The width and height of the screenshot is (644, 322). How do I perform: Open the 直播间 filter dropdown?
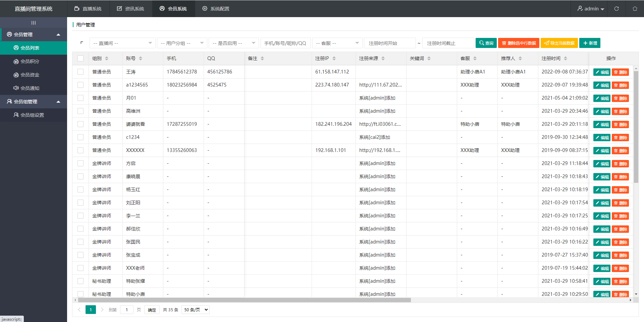click(x=122, y=43)
